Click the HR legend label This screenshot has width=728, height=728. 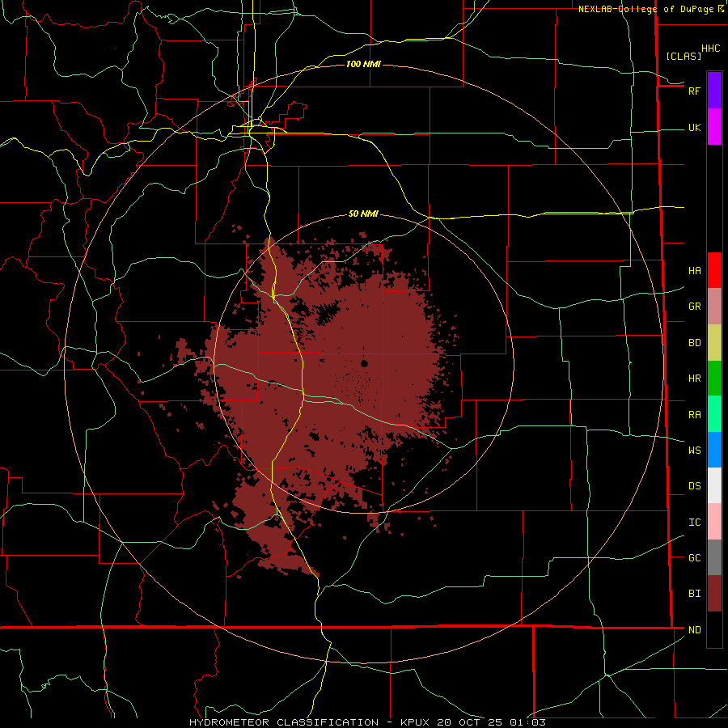click(x=694, y=379)
